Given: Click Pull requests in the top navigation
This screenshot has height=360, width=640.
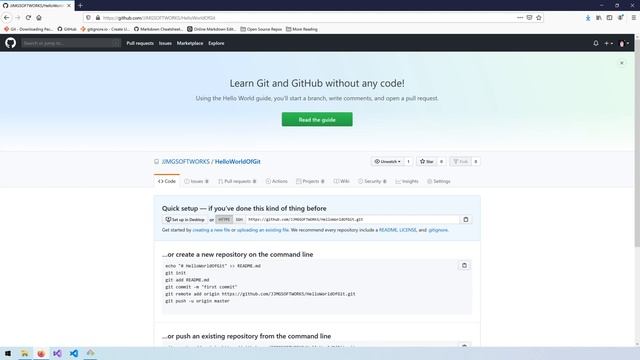Looking at the screenshot, I should [140, 43].
